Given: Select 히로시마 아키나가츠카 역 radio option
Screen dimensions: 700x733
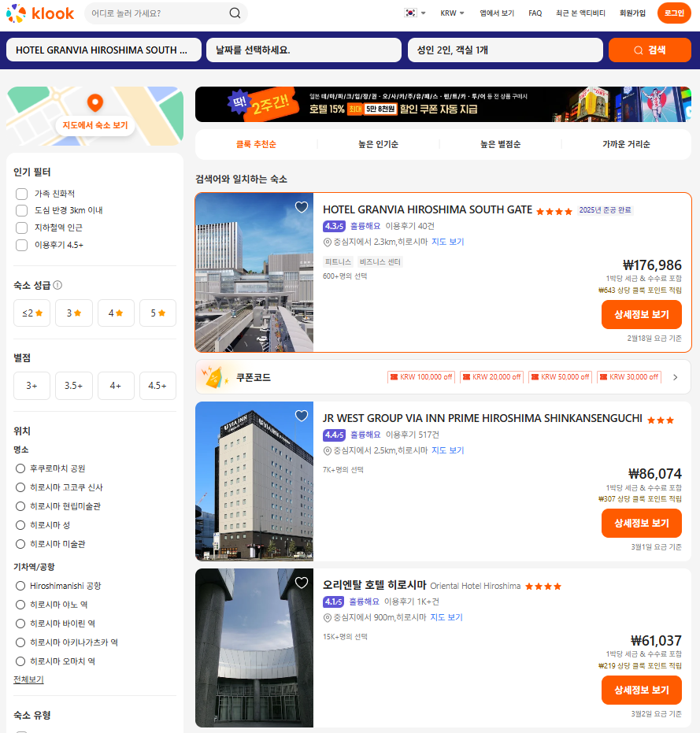Looking at the screenshot, I should coord(20,642).
